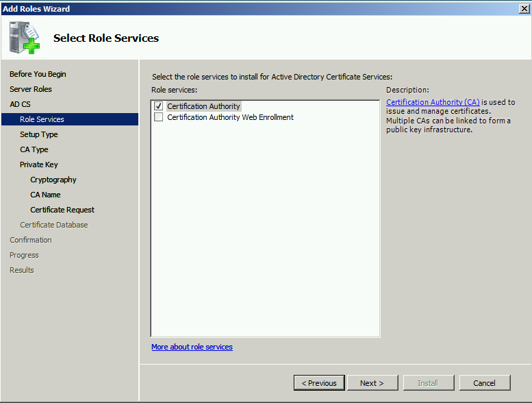
Task: Open More about role services link
Action: pos(192,347)
